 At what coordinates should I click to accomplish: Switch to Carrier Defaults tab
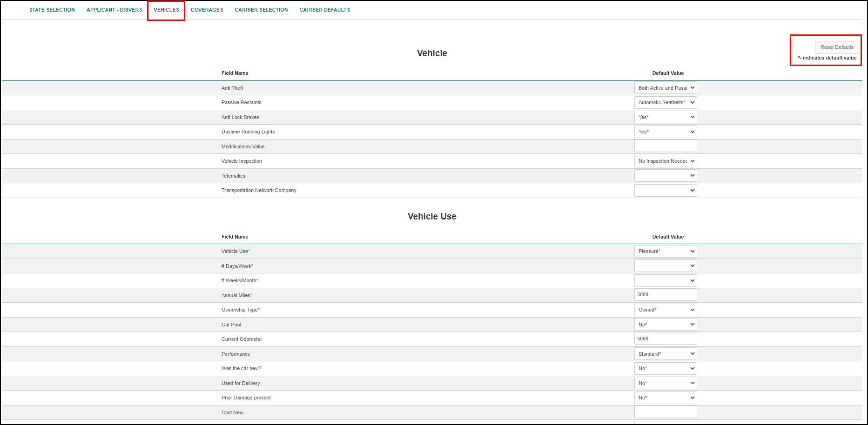325,10
